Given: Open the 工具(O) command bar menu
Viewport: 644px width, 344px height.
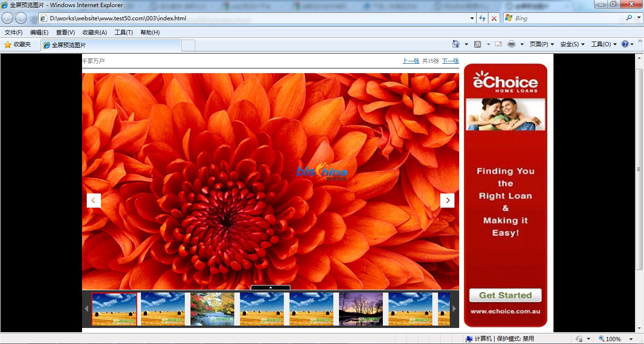Looking at the screenshot, I should pyautogui.click(x=604, y=44).
